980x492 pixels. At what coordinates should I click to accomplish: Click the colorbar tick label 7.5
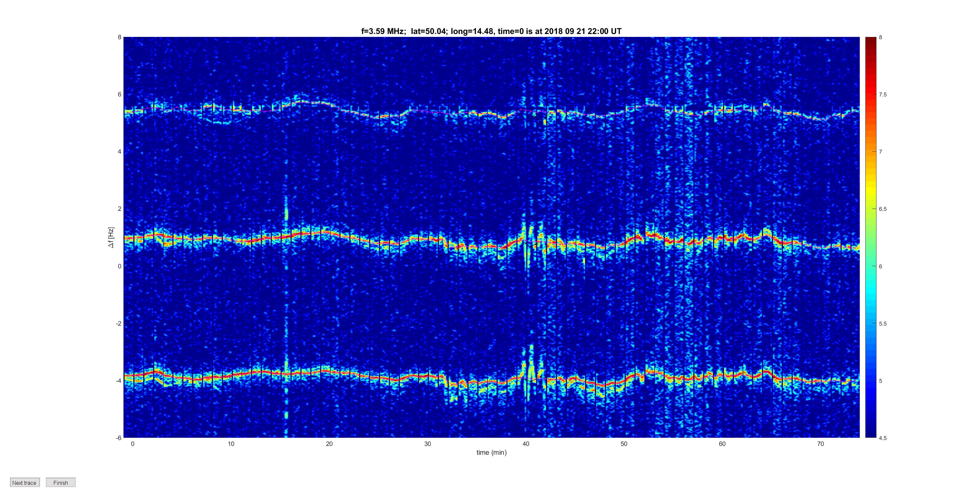[x=883, y=95]
